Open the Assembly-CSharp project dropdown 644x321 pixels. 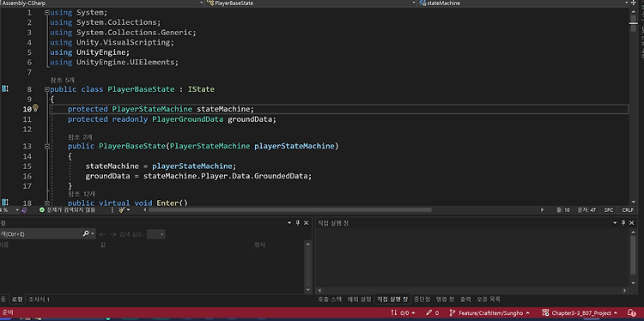pos(201,3)
